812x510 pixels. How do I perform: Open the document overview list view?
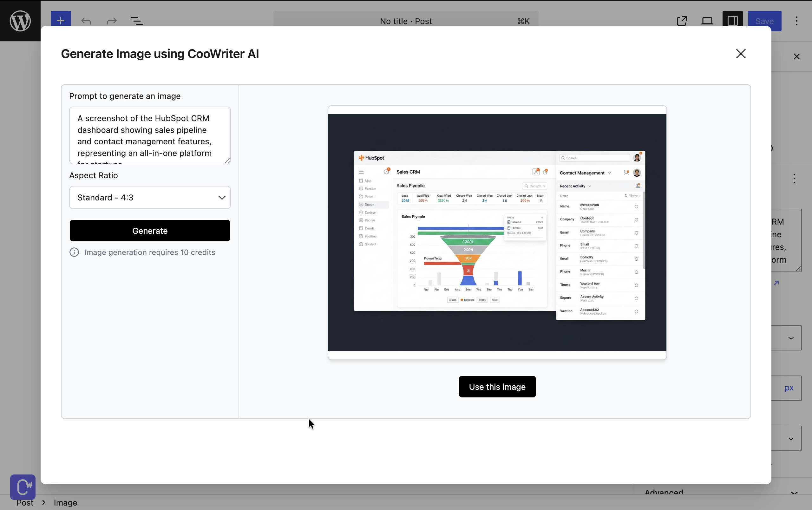[137, 21]
